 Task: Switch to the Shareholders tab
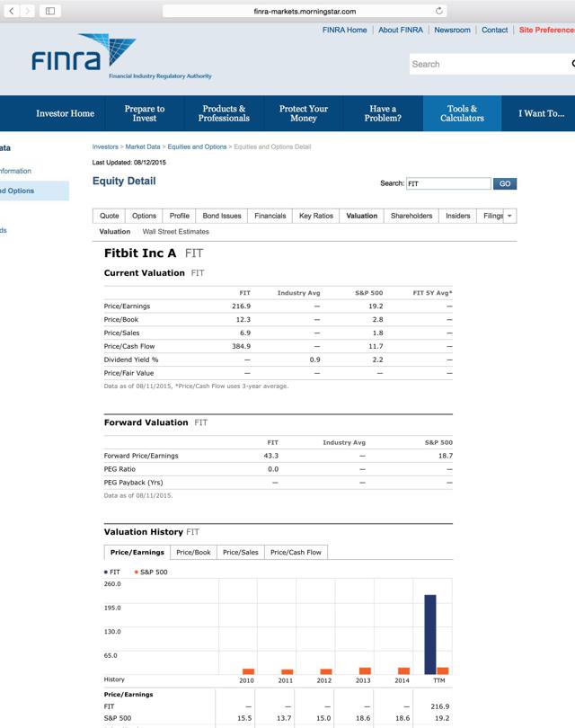[411, 216]
